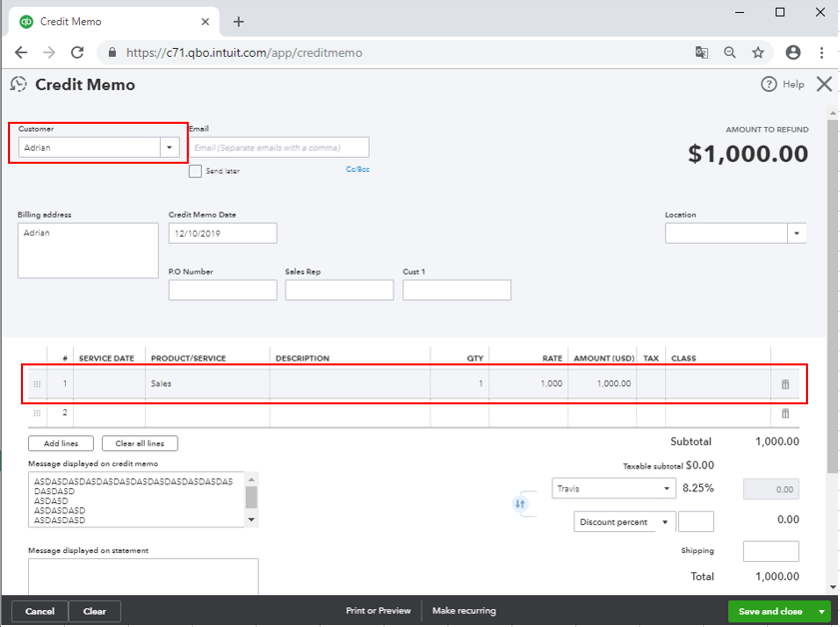Delete line 1 with the trash icon
This screenshot has height=627, width=840.
[785, 384]
